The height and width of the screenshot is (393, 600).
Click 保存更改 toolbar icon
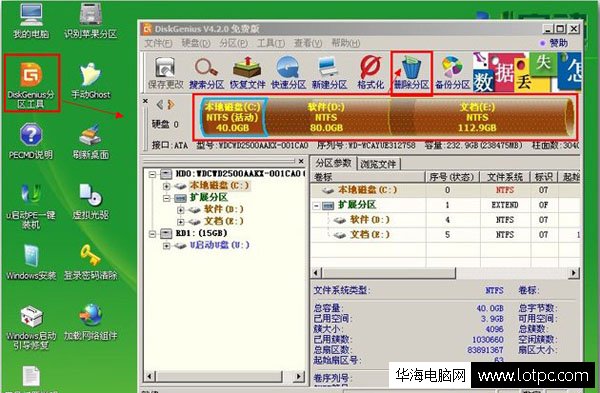coord(165,73)
